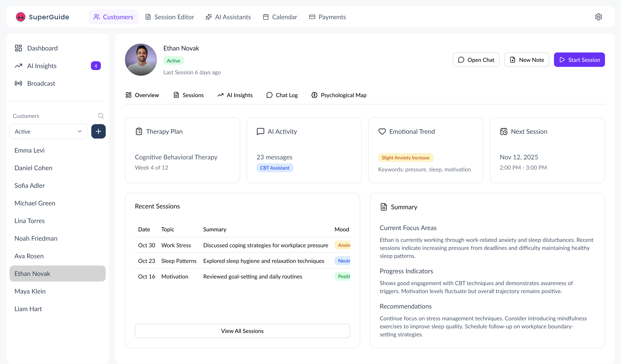This screenshot has height=364, width=621.
Task: Open settings via gear icon
Action: (x=598, y=17)
